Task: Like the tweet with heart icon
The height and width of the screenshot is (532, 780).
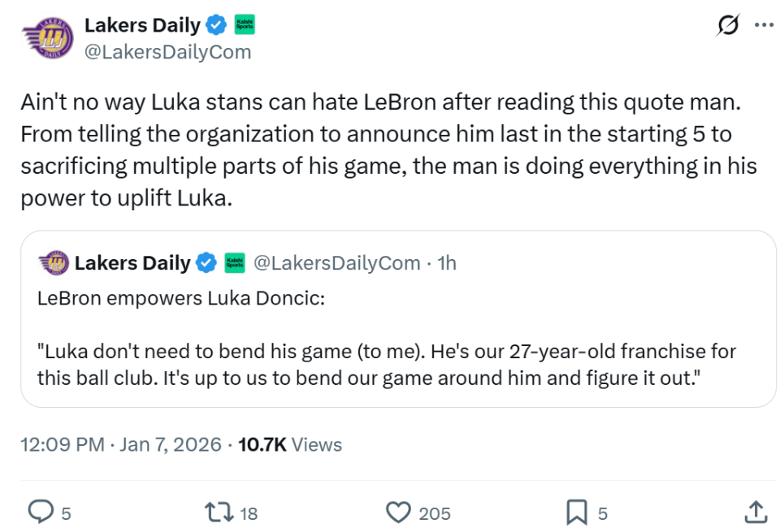Action: 398,512
